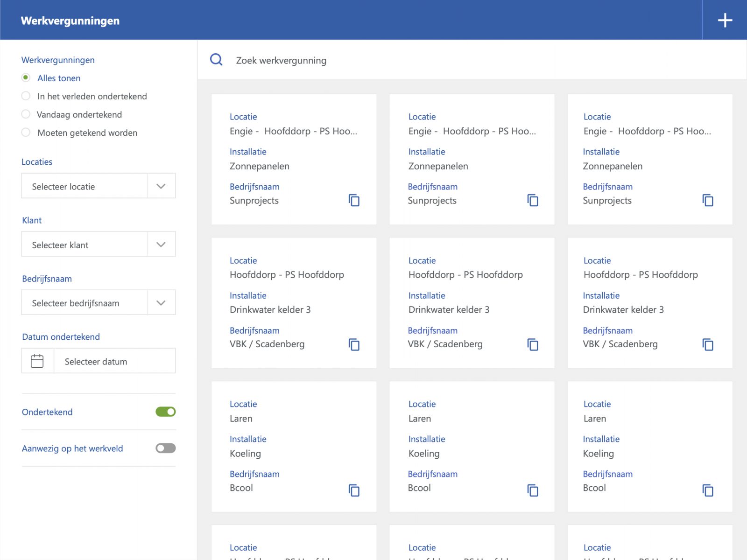
Task: Copy the first Bcool Koeling card
Action: (x=354, y=490)
